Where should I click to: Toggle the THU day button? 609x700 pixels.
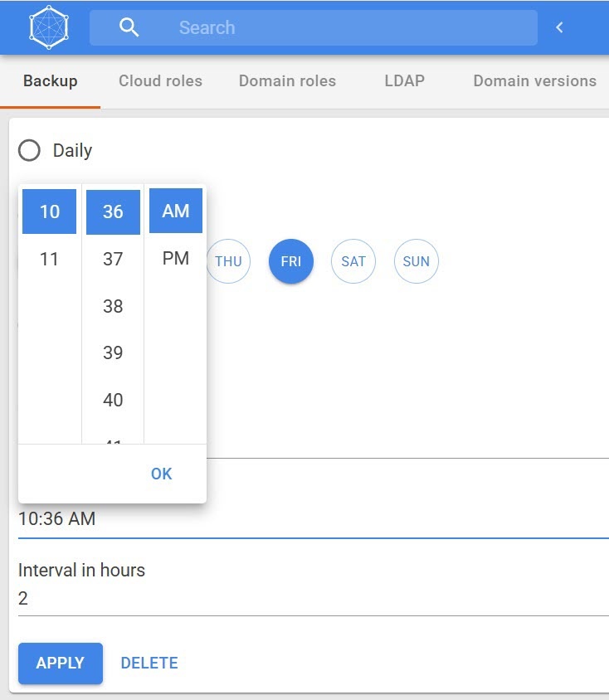228,261
